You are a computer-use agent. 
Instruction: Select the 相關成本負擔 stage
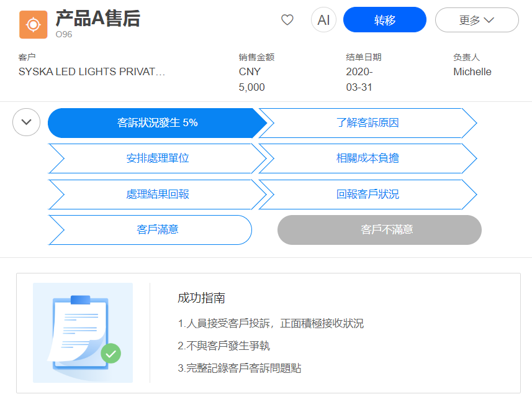pyautogui.click(x=370, y=158)
